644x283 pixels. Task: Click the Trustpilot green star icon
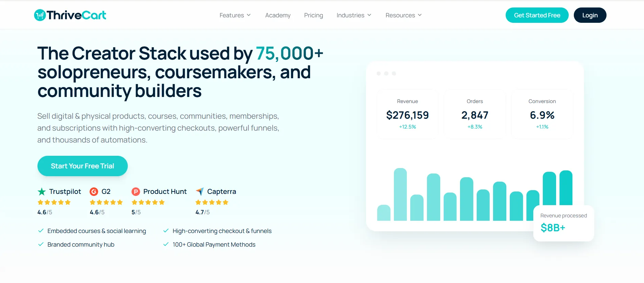42,192
